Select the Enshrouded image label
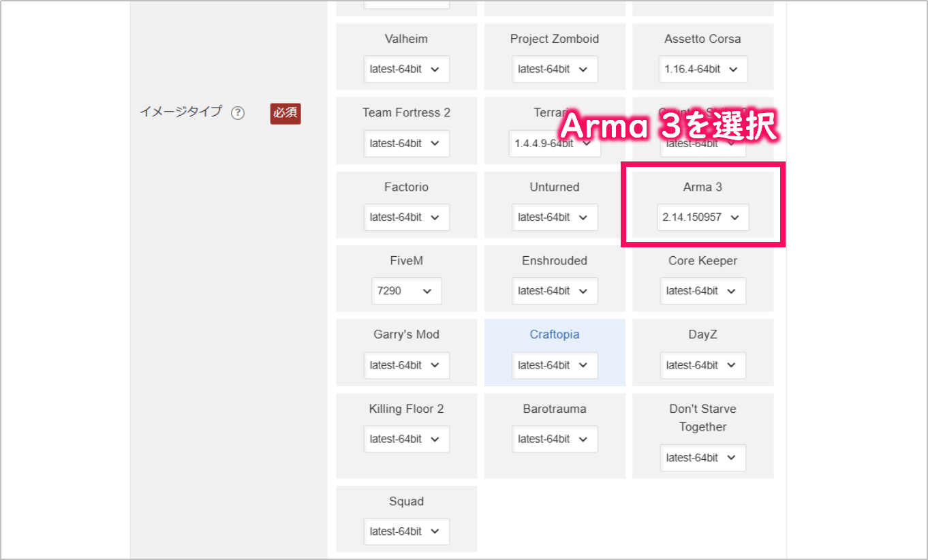Image resolution: width=928 pixels, height=560 pixels. (x=555, y=260)
